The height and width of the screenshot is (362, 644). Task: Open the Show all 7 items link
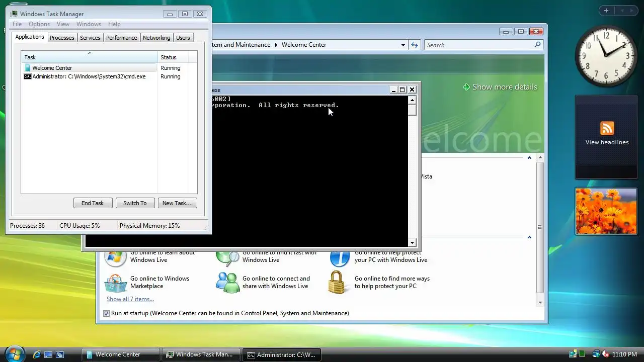point(130,299)
